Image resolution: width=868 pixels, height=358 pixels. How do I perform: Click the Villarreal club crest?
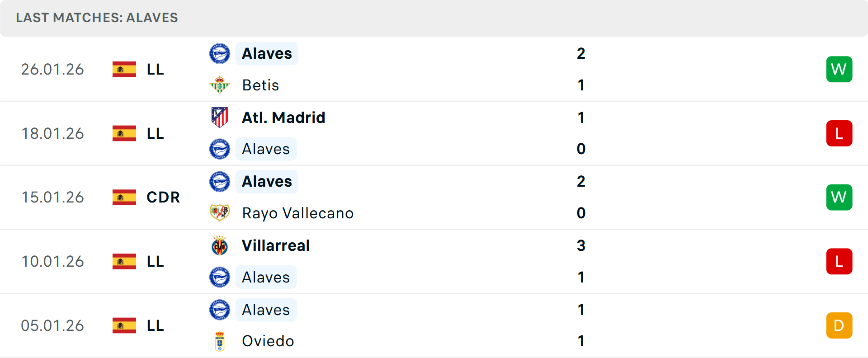(220, 245)
